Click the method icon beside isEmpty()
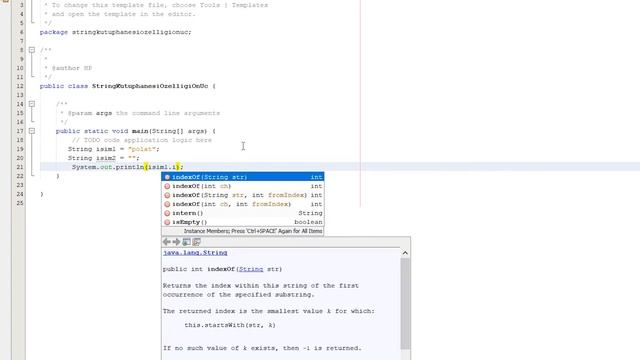 167,222
